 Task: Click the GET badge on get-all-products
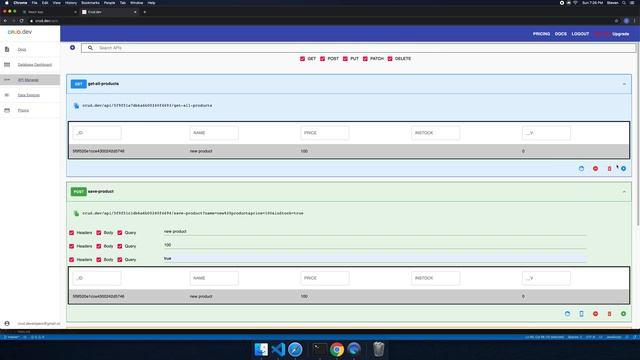click(78, 84)
